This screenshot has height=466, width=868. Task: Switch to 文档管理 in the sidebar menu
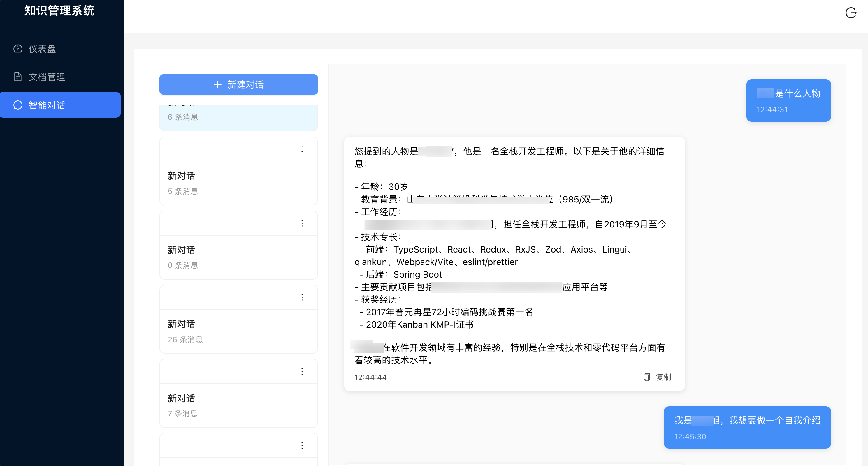click(47, 76)
